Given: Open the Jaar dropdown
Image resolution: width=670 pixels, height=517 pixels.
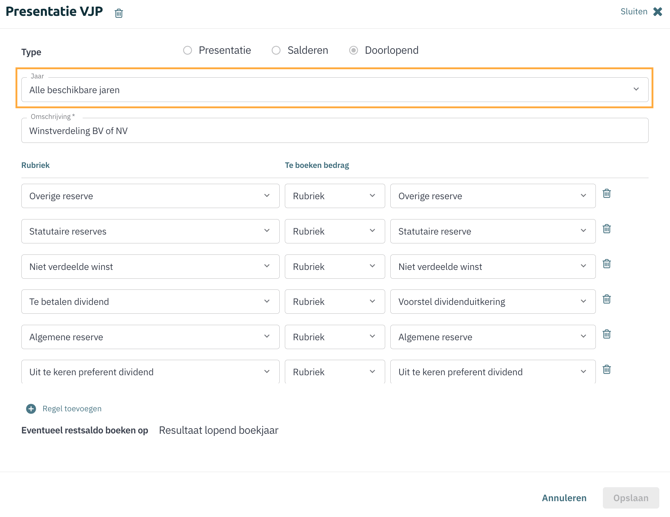Looking at the screenshot, I should [334, 90].
